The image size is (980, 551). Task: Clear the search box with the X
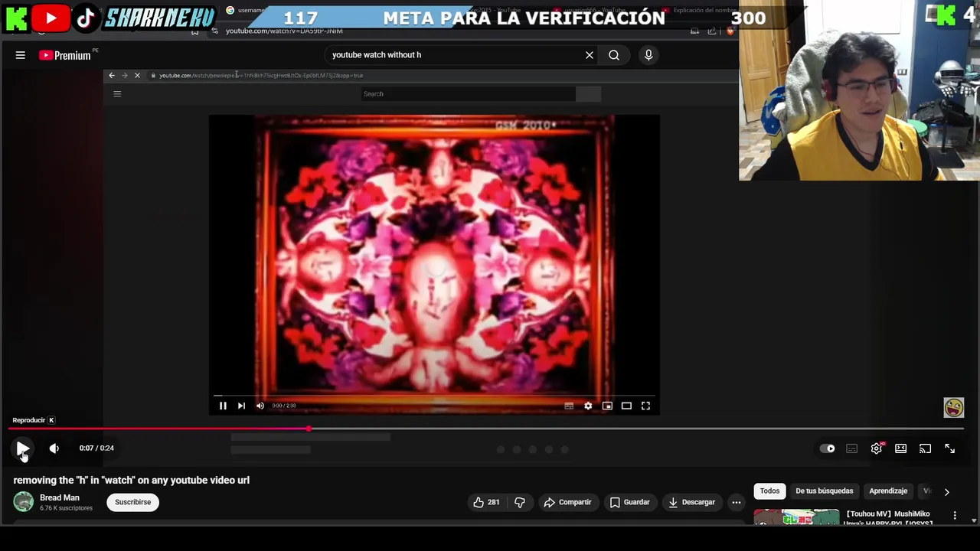(590, 55)
